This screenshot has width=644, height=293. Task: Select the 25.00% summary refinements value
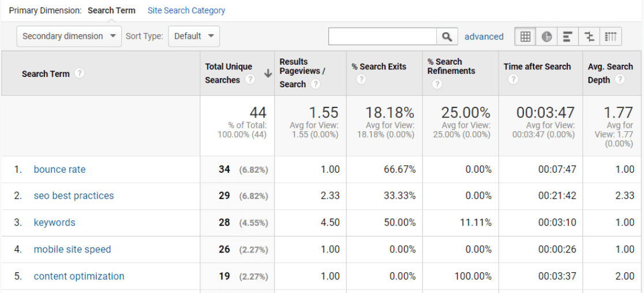(465, 112)
